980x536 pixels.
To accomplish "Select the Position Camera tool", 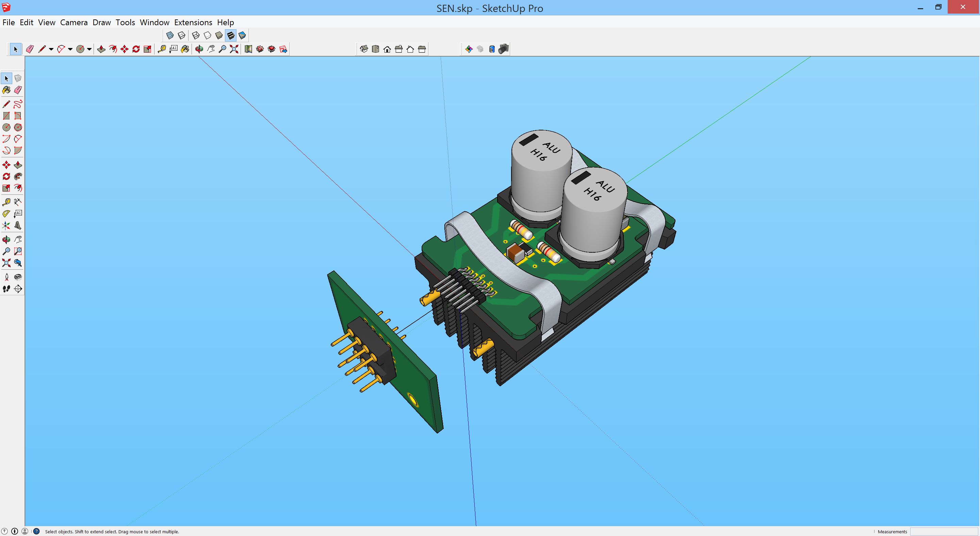I will (x=6, y=277).
